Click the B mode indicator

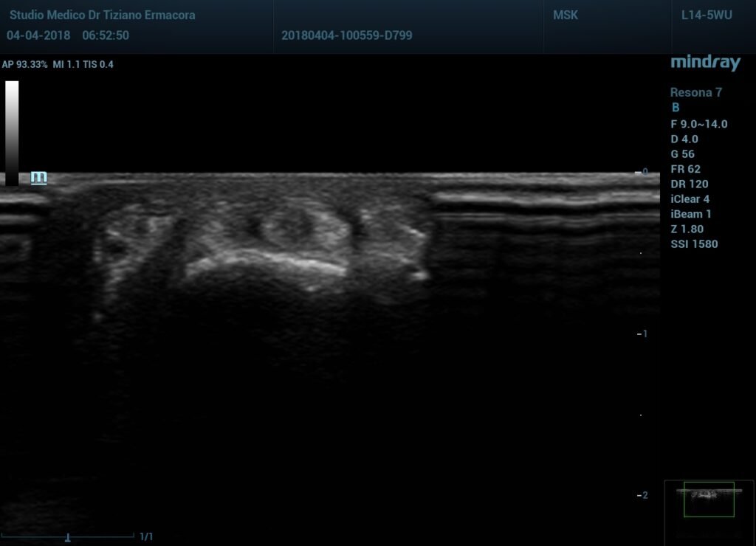coord(675,108)
